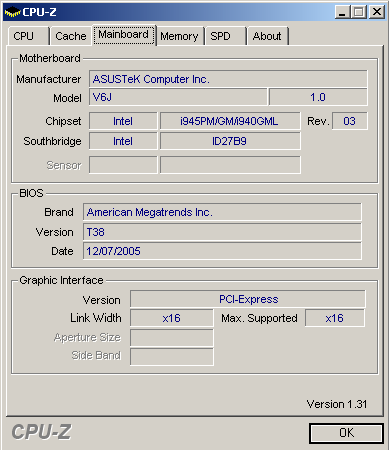Click the greyed-out 'Sensor' label
The height and width of the screenshot is (450, 389).
[x=64, y=165]
